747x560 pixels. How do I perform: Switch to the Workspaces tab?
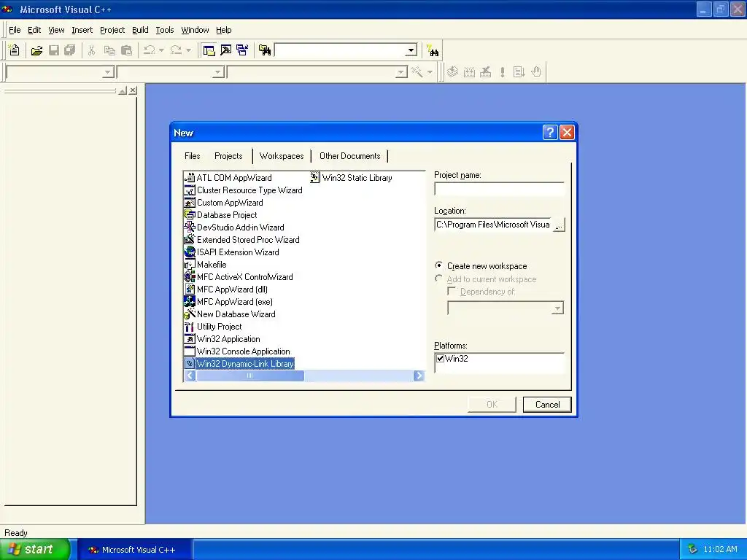282,156
